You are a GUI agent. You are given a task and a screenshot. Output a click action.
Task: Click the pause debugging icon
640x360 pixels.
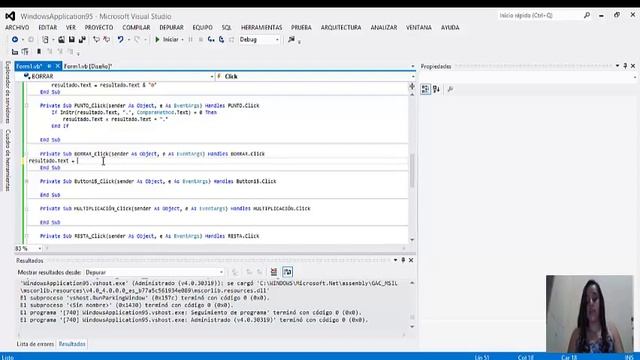190,40
